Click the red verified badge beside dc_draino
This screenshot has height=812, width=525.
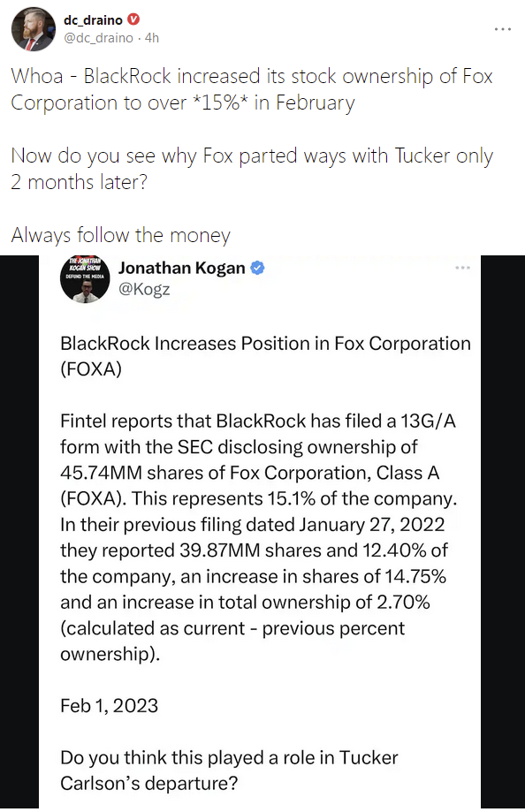133,19
